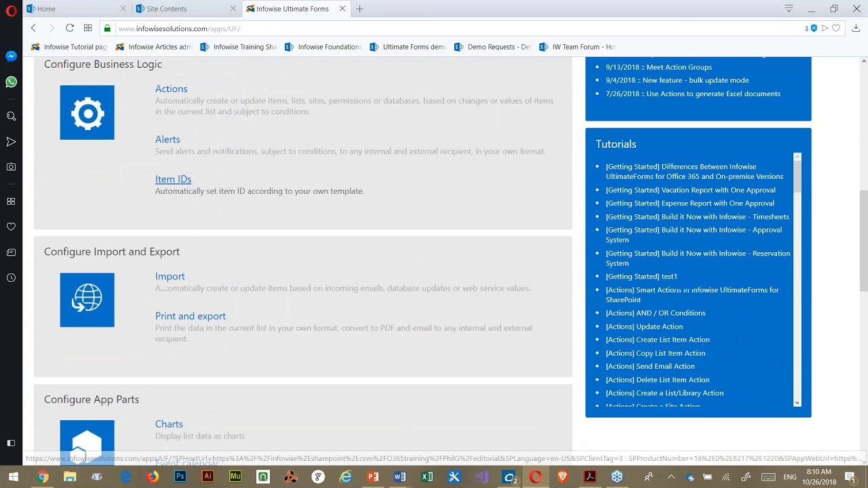Viewport: 868px width, 488px height.
Task: Open the sidebar news flow arrow icon
Action: pos(11,142)
